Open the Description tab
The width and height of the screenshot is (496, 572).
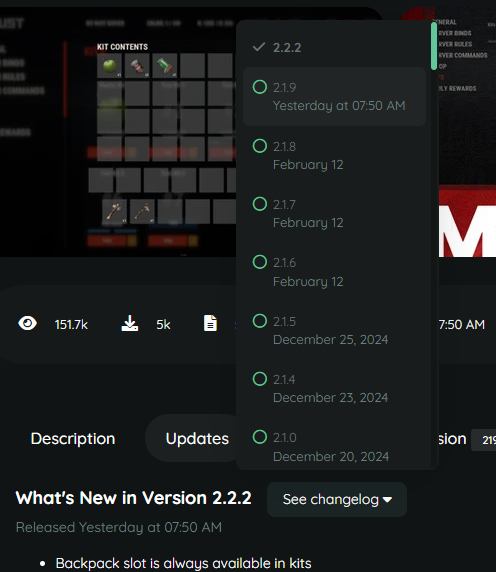pos(73,438)
